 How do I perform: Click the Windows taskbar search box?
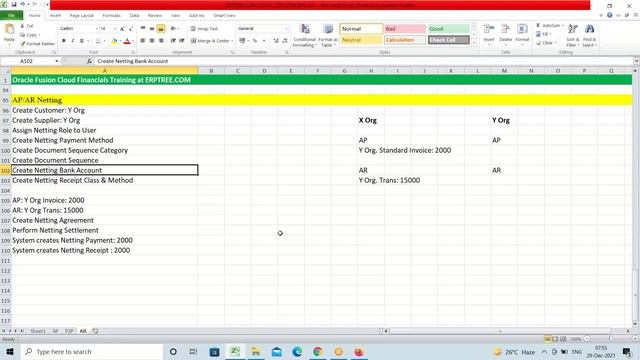coord(92,352)
